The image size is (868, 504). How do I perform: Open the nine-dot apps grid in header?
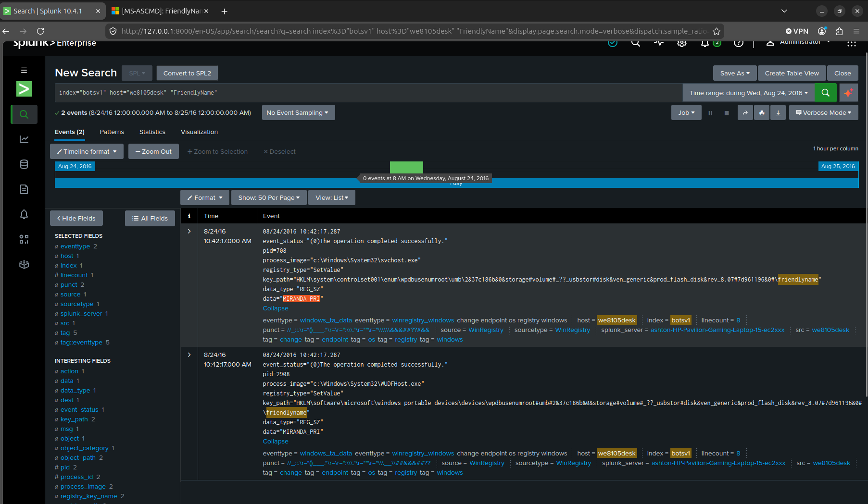[x=852, y=44]
